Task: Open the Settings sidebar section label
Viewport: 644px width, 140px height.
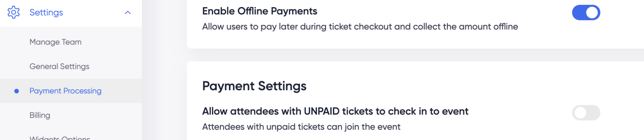Action: click(46, 12)
